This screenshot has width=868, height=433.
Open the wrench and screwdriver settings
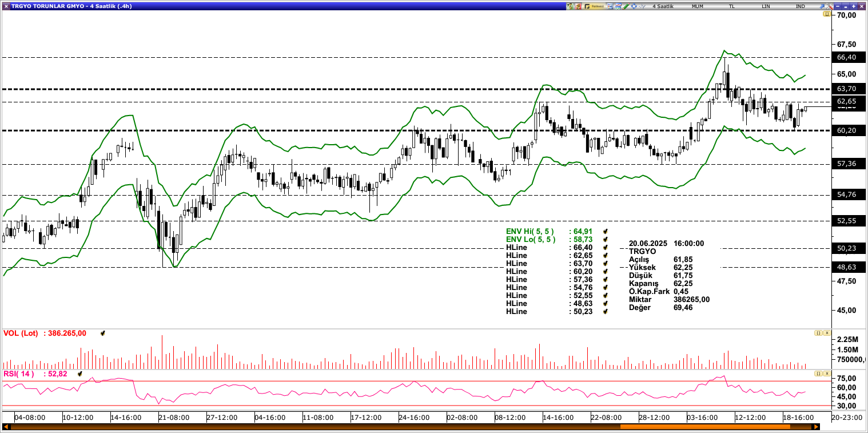click(830, 6)
